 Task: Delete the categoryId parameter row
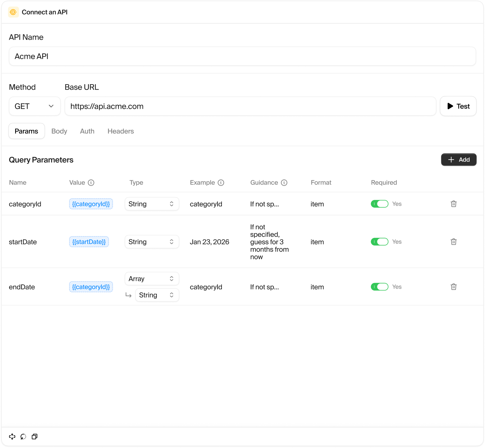(453, 204)
